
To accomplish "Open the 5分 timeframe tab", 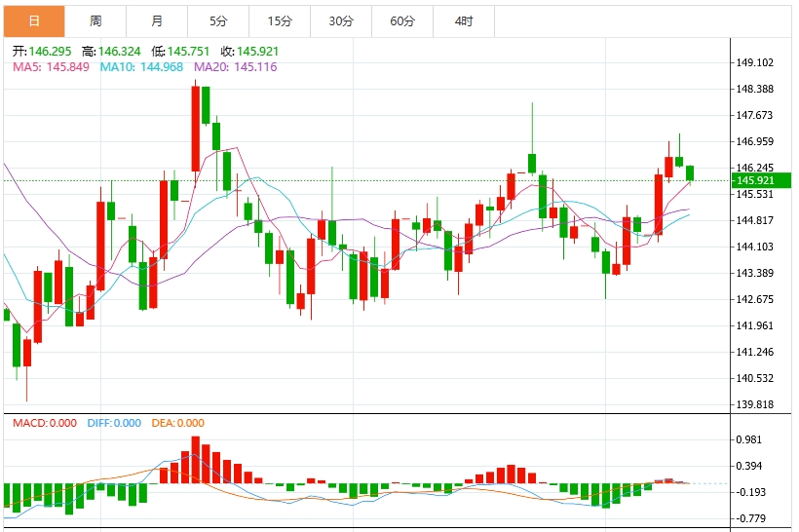I will (218, 21).
